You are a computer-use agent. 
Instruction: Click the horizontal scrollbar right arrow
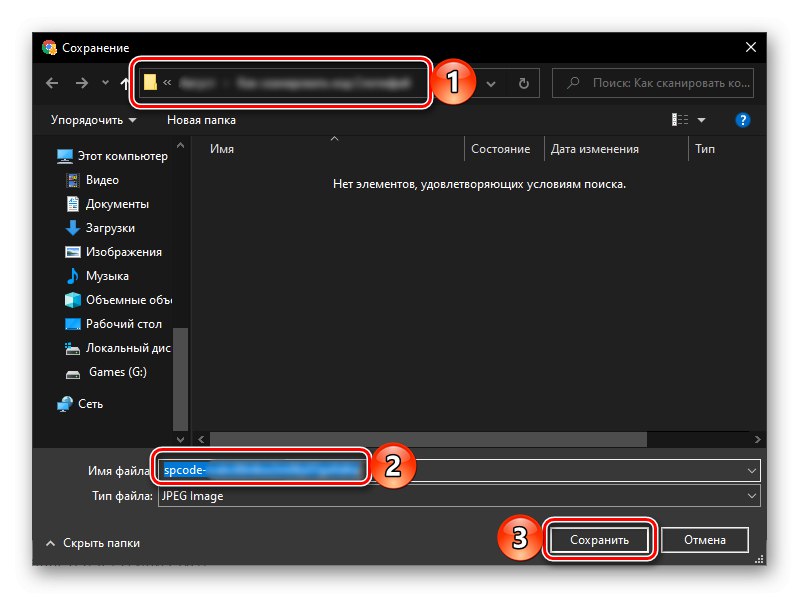(x=758, y=439)
